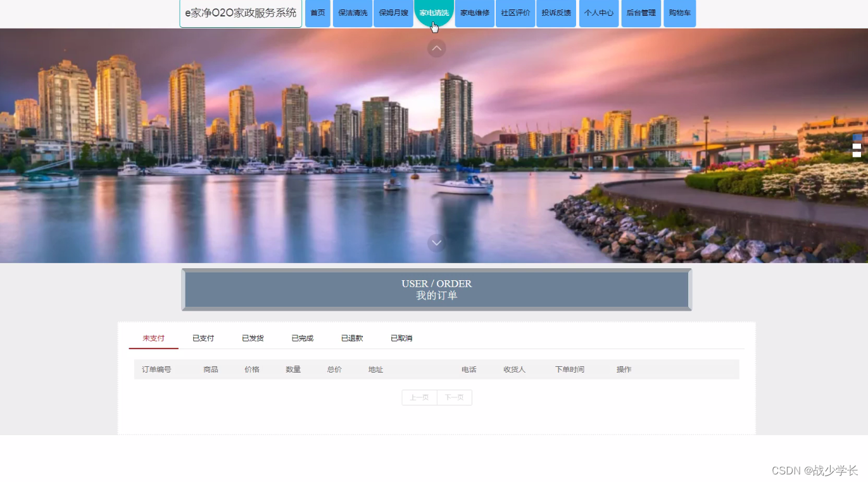
Task: Select the blue carousel slide indicator on the right
Action: (x=857, y=137)
